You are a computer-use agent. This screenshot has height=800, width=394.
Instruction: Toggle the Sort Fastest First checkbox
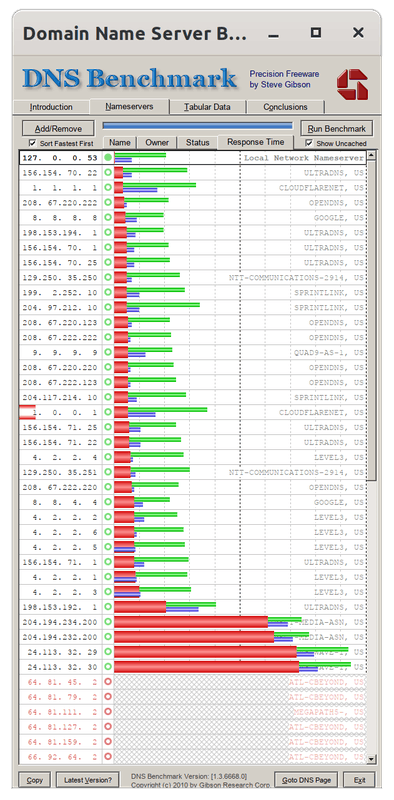point(33,143)
